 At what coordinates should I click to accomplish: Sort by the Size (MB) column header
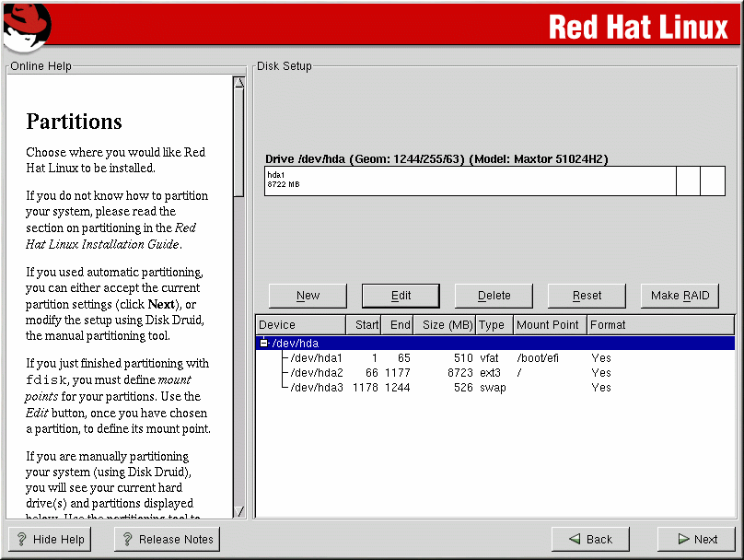446,325
